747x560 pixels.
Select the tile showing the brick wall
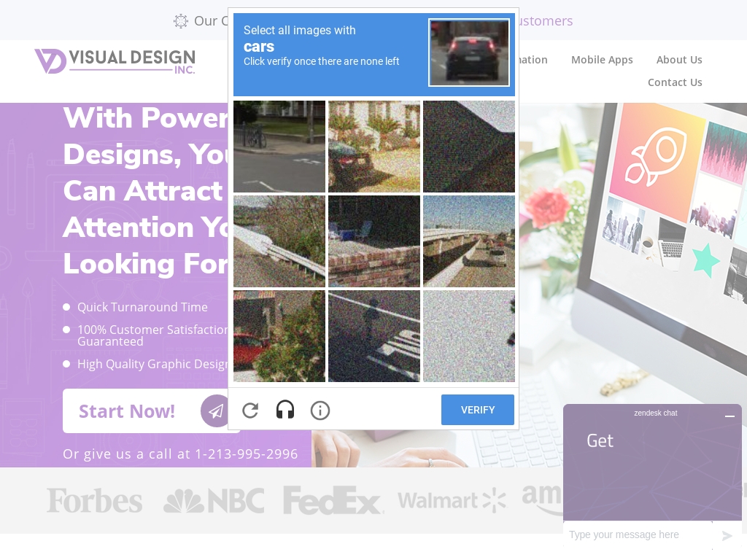click(x=374, y=241)
